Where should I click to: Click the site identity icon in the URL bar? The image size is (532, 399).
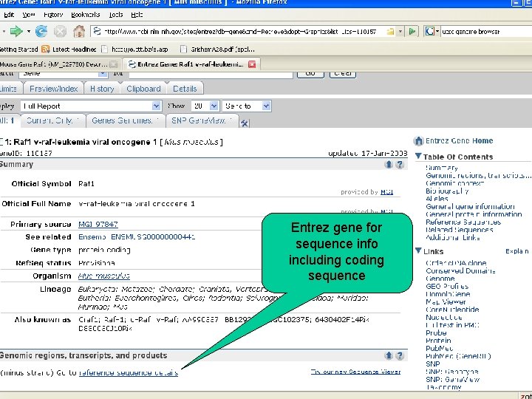(x=97, y=32)
